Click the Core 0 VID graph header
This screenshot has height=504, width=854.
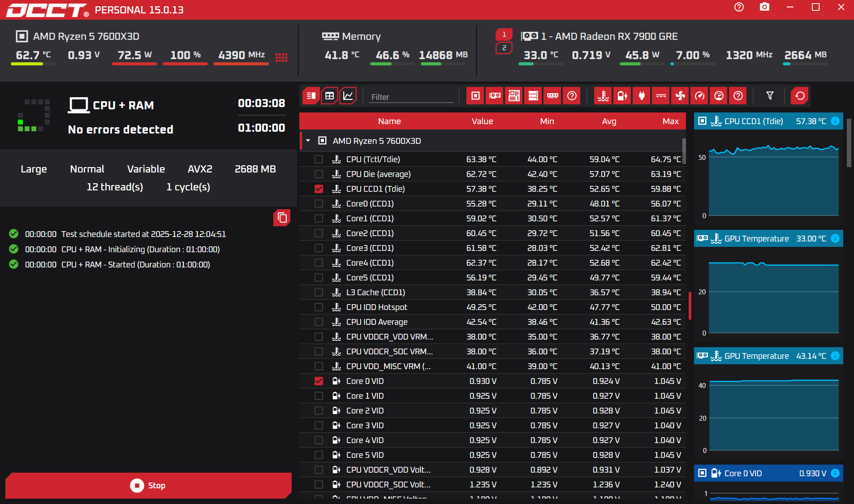tap(768, 473)
